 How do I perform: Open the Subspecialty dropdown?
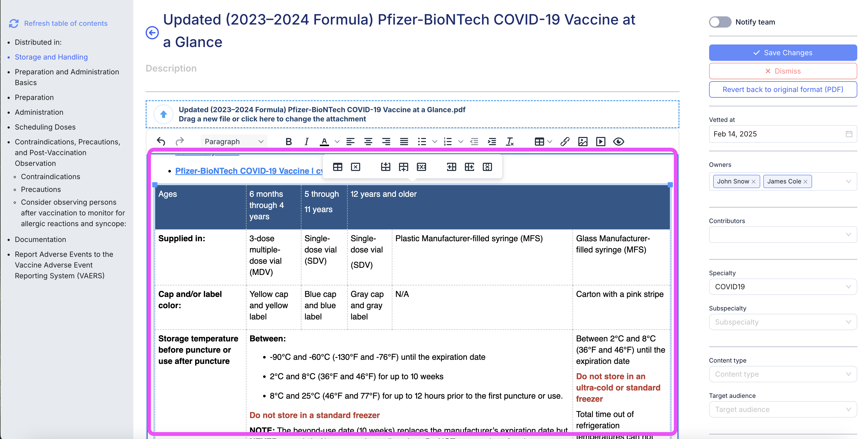tap(783, 322)
